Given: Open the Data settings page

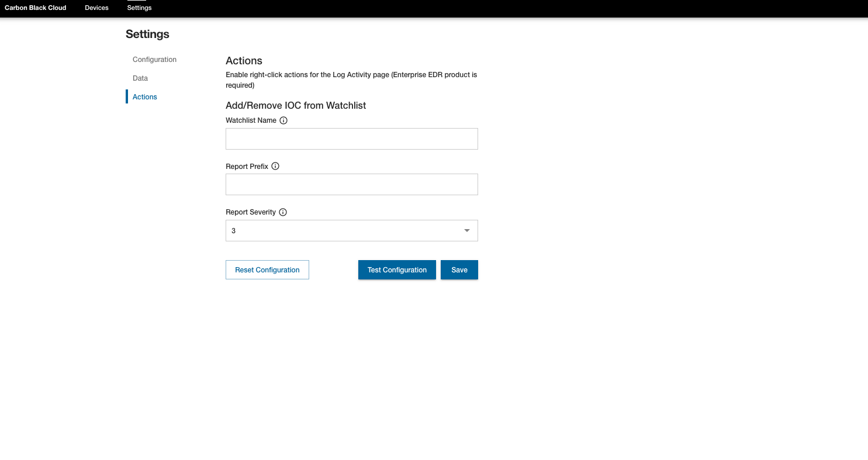Looking at the screenshot, I should click(x=140, y=78).
